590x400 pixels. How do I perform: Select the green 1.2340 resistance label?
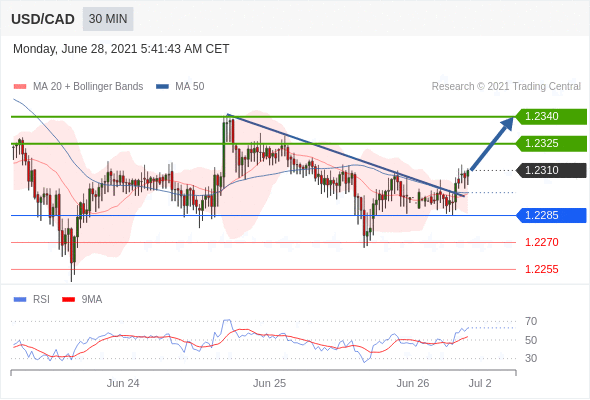tap(551, 116)
